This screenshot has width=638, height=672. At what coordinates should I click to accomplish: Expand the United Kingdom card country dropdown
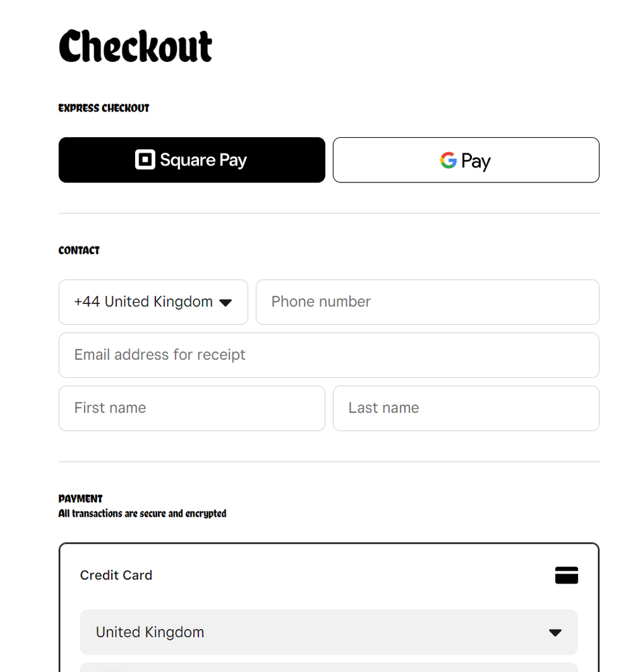click(329, 632)
